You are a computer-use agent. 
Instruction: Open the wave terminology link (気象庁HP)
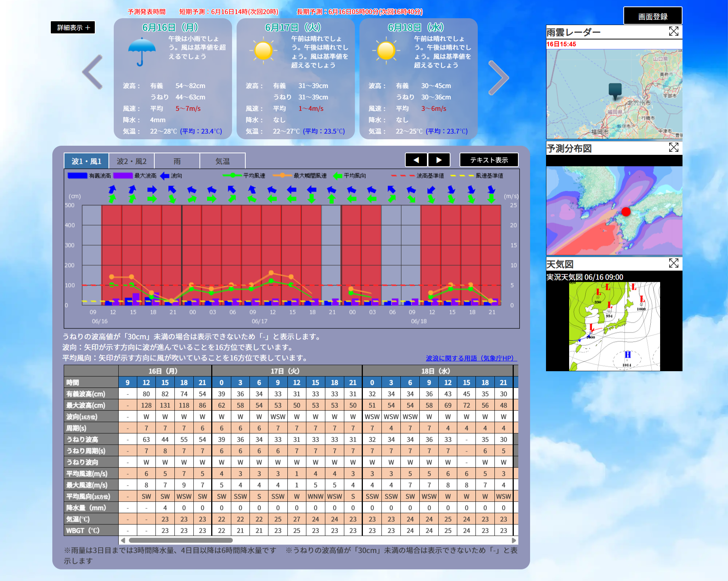(x=471, y=358)
